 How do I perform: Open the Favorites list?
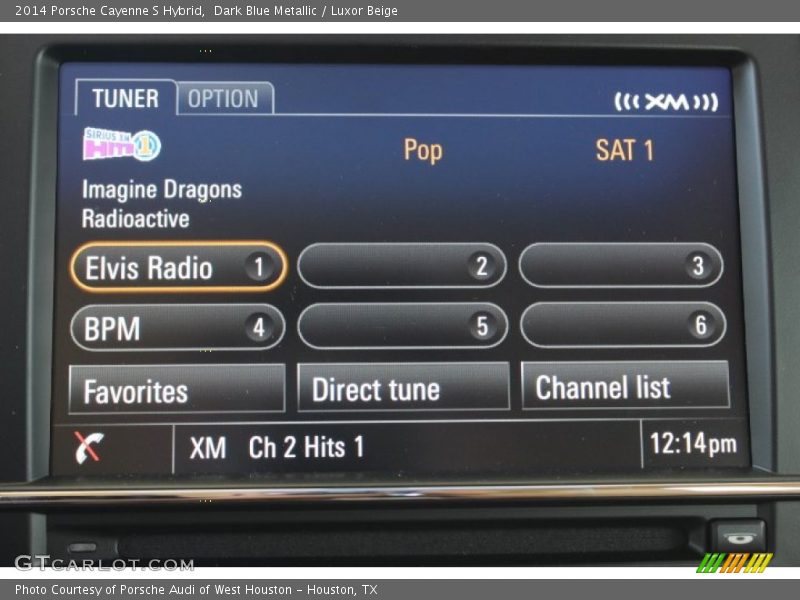pyautogui.click(x=177, y=389)
